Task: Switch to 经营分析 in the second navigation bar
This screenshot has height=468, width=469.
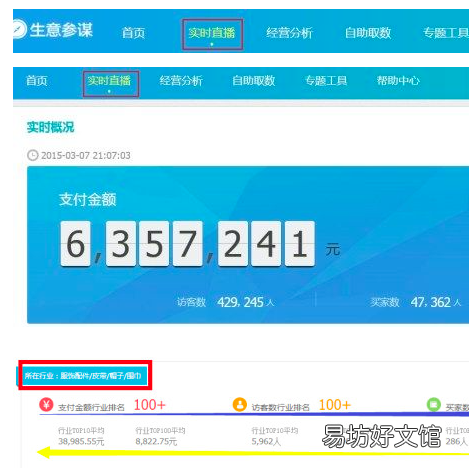Action: click(181, 81)
